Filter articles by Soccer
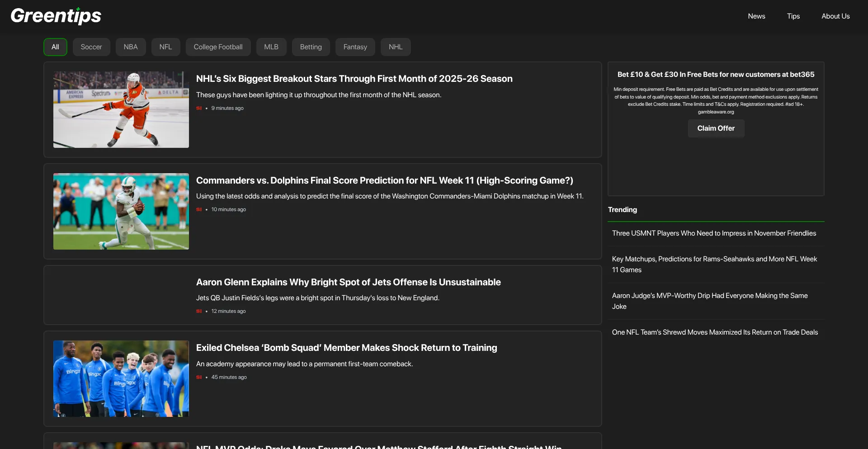 coord(91,47)
